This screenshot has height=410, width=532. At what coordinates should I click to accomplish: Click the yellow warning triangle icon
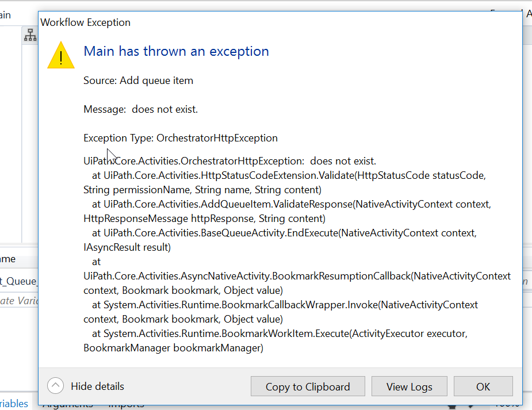click(61, 55)
